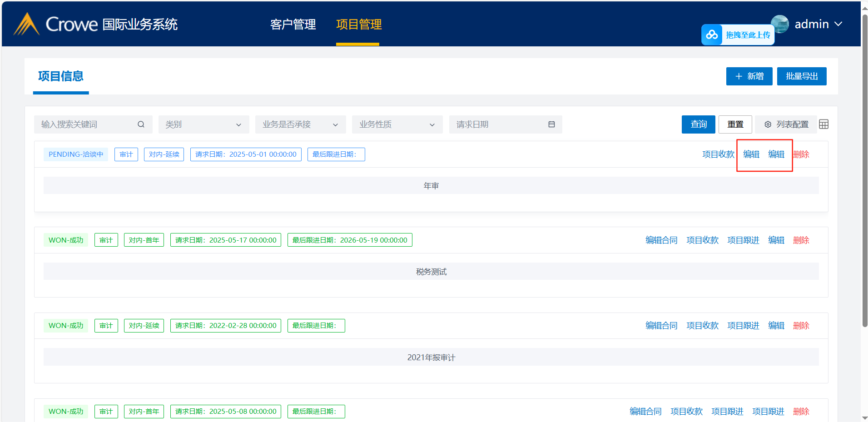
Task: Click the cloud upload icon
Action: [x=712, y=35]
